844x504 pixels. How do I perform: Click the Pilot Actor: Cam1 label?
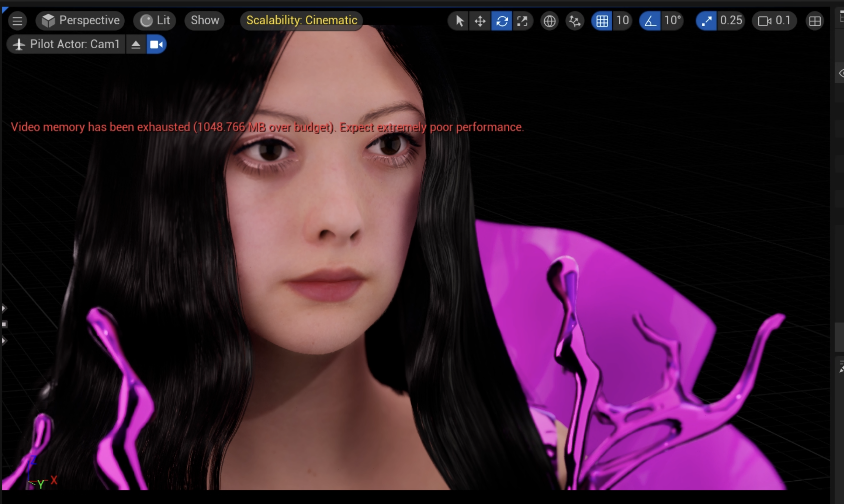[x=67, y=44]
